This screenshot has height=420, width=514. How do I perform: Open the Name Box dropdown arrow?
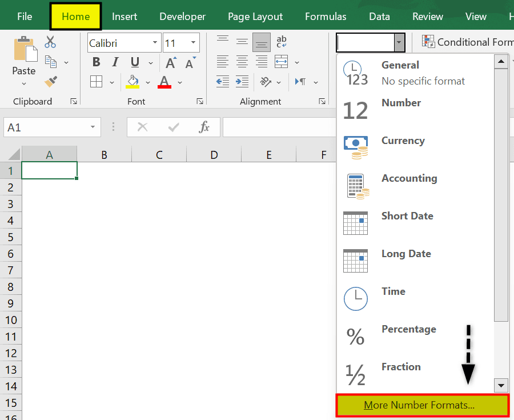pyautogui.click(x=93, y=127)
